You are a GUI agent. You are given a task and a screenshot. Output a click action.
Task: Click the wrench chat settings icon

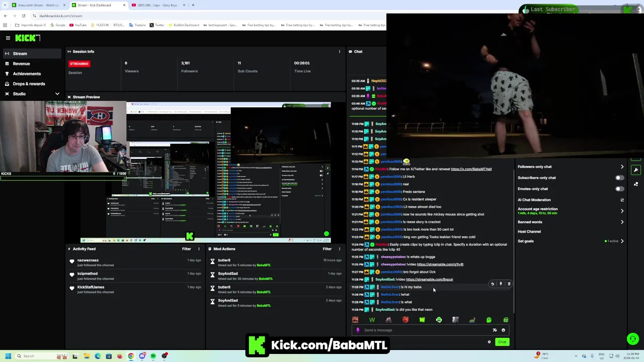coord(636,170)
